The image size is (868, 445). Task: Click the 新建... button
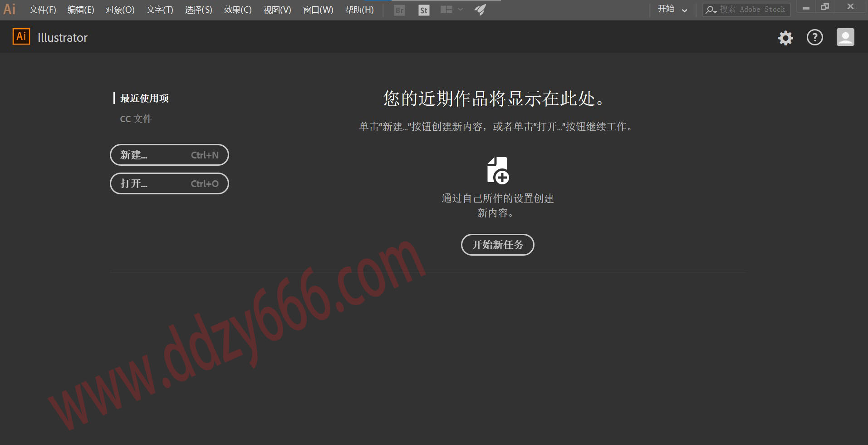169,155
